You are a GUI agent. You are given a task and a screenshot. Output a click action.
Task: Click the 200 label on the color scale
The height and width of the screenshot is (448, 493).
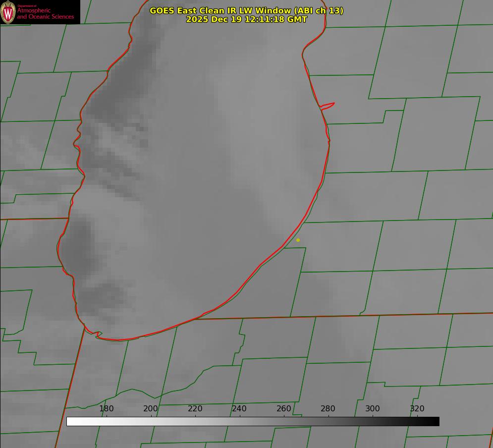tap(151, 408)
